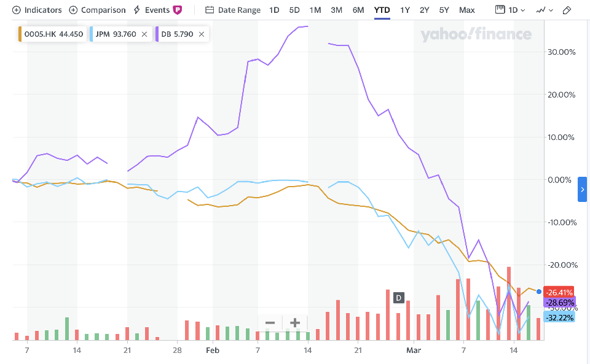Click the purple premium badge icon

[x=178, y=10]
